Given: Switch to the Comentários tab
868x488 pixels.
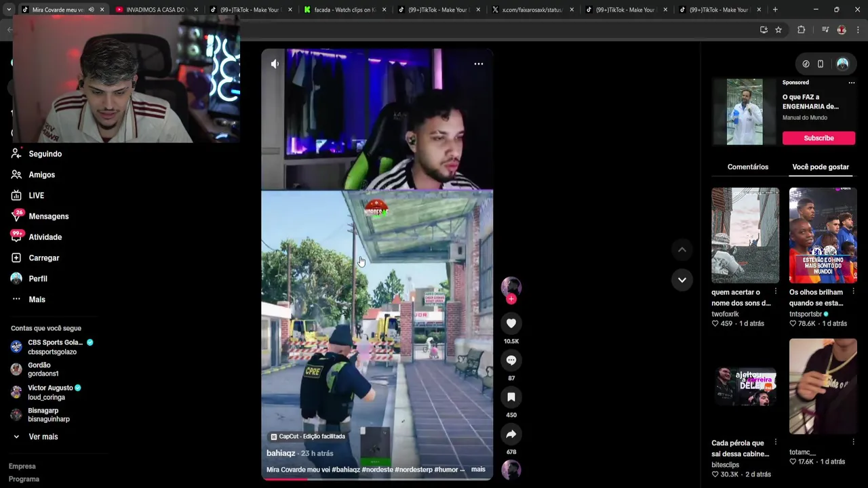Looking at the screenshot, I should pyautogui.click(x=748, y=167).
